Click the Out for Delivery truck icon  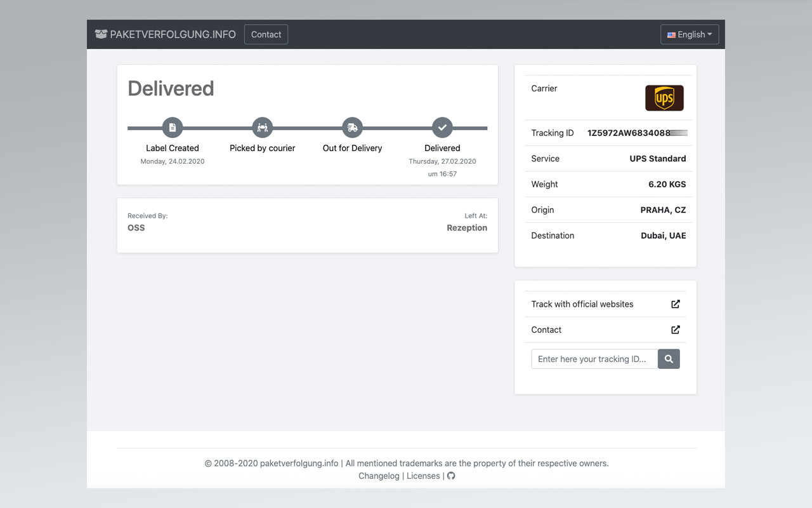click(x=353, y=128)
